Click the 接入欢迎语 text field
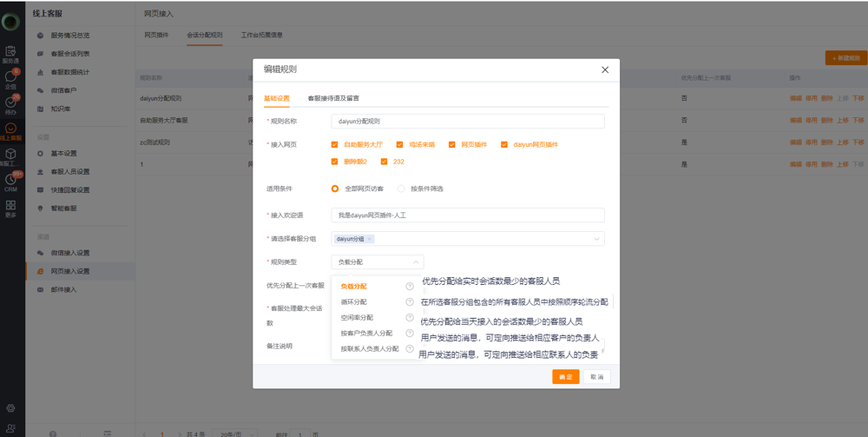 tap(467, 215)
